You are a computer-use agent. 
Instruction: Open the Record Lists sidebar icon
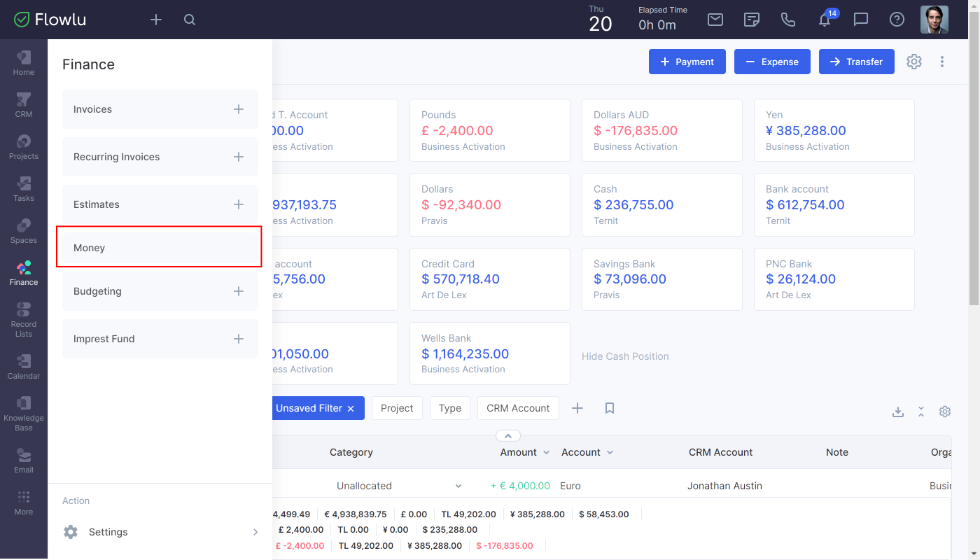(24, 319)
